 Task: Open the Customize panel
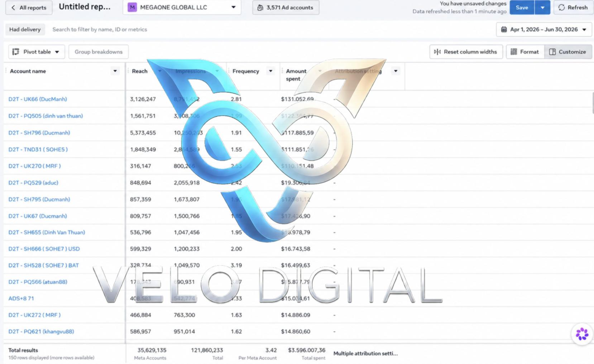coord(568,52)
